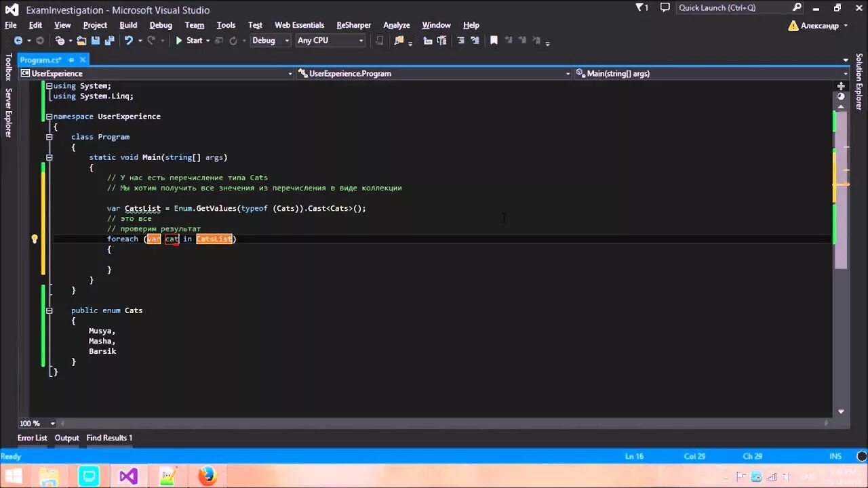
Task: Click the Find in Files toolbar icon
Action: (x=399, y=41)
